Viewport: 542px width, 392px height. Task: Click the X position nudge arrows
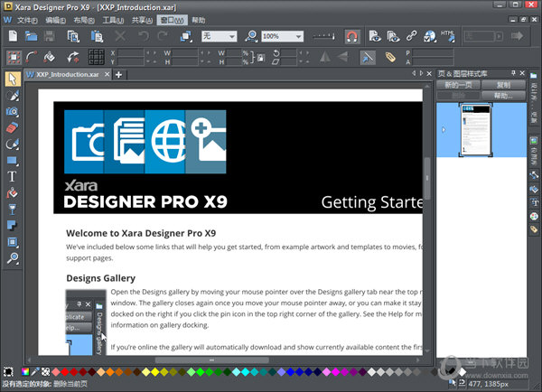pyautogui.click(x=151, y=53)
